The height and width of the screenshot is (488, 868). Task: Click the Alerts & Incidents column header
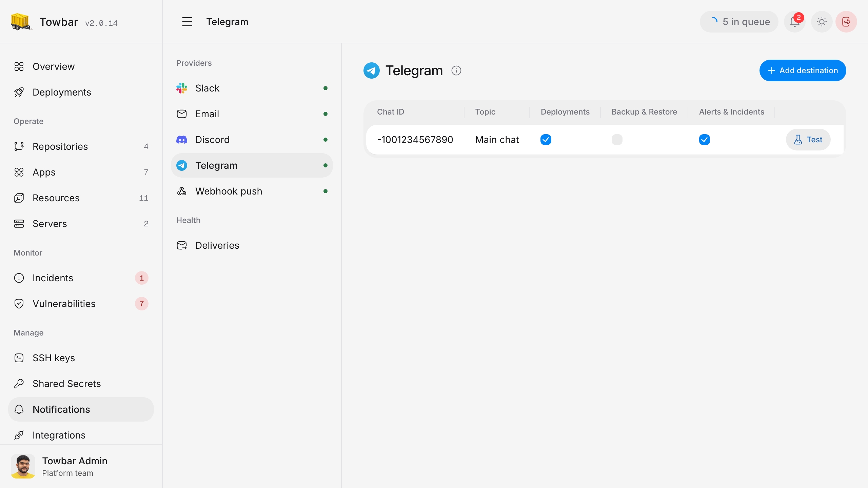732,112
